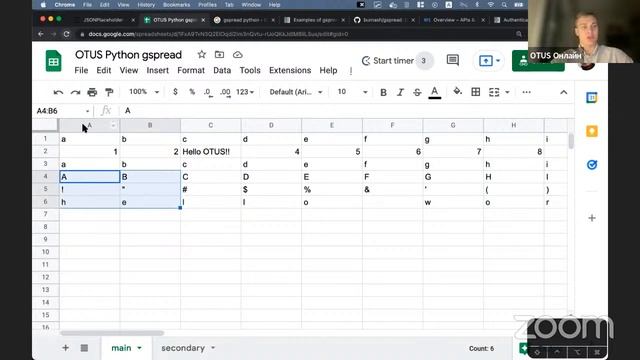The image size is (640, 360).
Task: Open the A4:B6 name box dropdown
Action: point(87,111)
